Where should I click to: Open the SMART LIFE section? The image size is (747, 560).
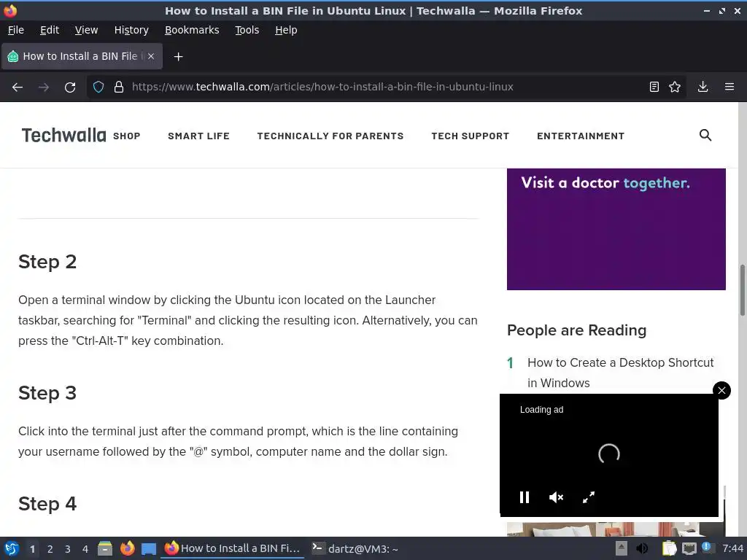pos(198,136)
